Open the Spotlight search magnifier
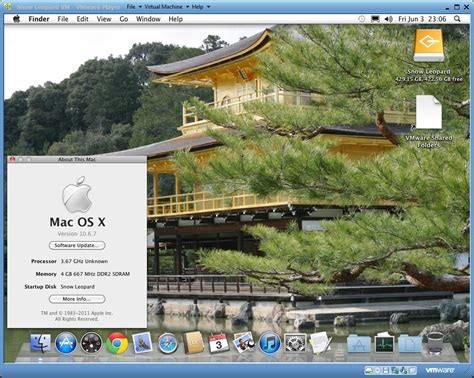 457,19
